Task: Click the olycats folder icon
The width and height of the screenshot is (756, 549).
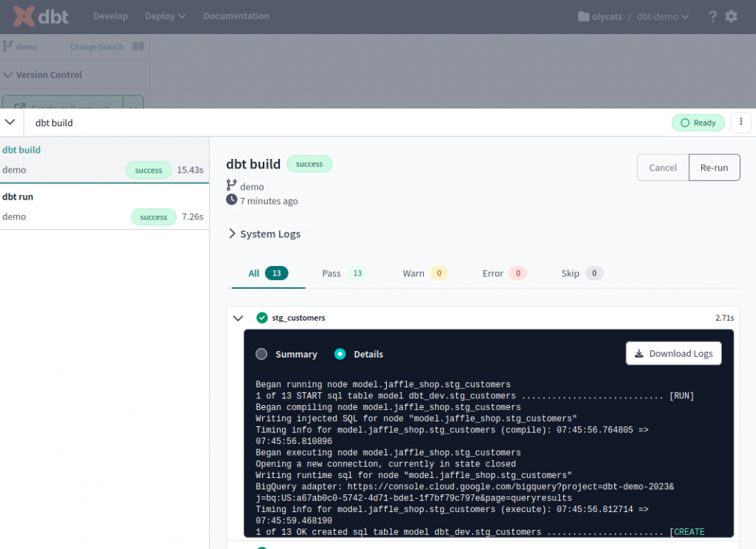Action: click(x=583, y=16)
